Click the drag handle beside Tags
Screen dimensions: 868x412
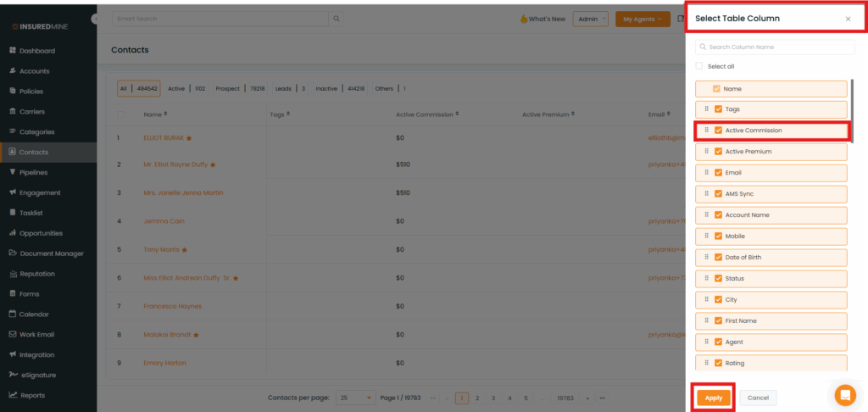tap(706, 109)
